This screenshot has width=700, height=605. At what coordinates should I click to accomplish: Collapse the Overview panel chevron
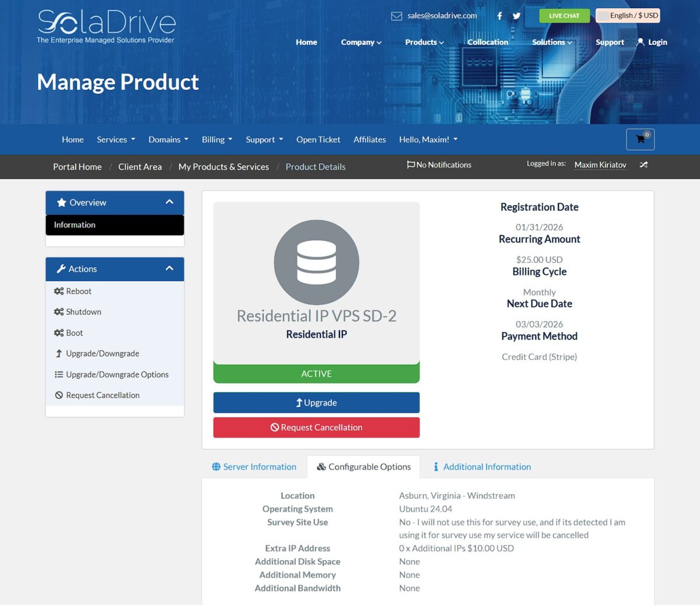[169, 202]
